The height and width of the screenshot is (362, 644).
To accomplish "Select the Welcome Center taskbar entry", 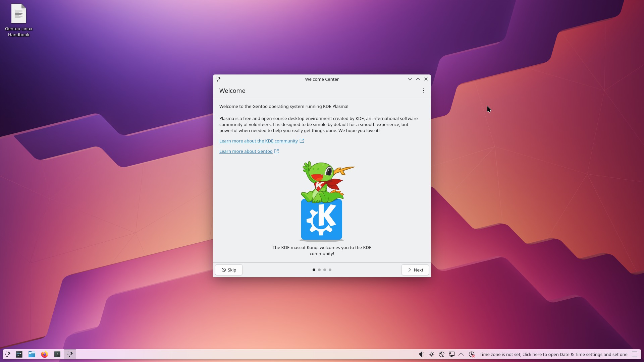I will [70, 354].
